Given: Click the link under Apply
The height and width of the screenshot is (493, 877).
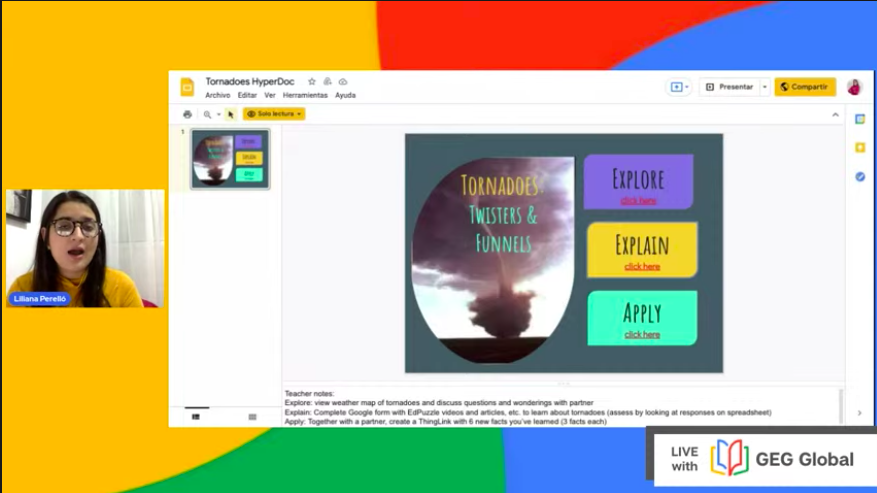Looking at the screenshot, I should (x=642, y=335).
